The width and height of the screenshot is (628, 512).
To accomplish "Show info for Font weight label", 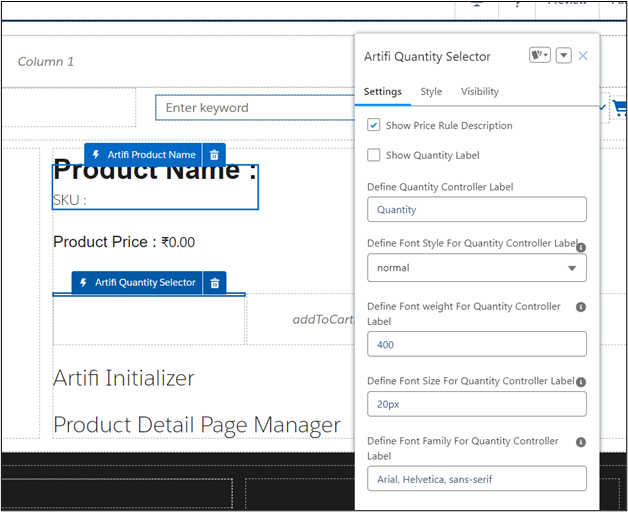I will point(581,307).
